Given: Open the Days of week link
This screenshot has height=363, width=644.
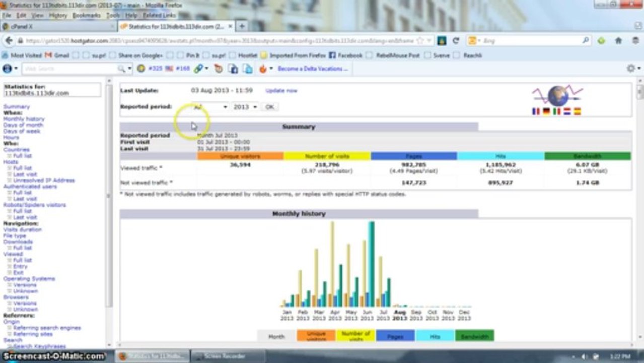Looking at the screenshot, I should (22, 131).
